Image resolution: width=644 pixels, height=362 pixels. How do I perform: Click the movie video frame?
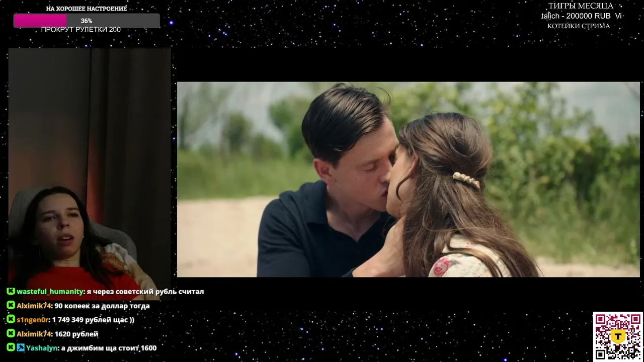[x=409, y=179]
